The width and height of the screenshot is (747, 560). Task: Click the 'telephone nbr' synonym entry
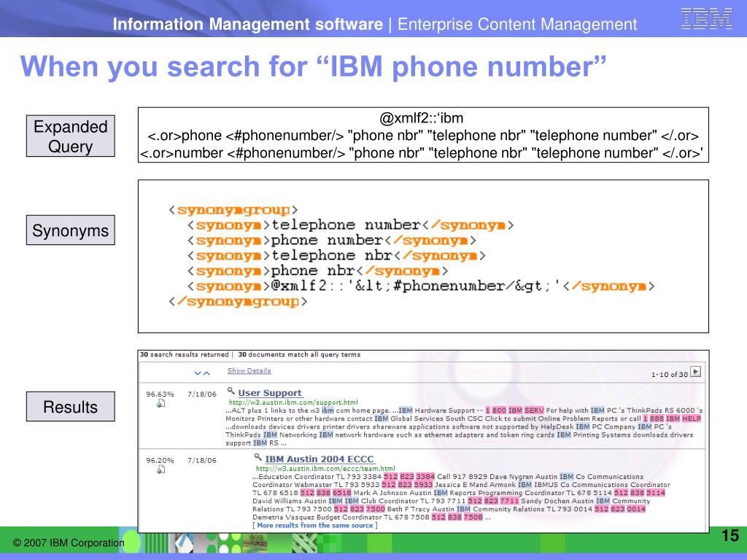click(x=337, y=256)
